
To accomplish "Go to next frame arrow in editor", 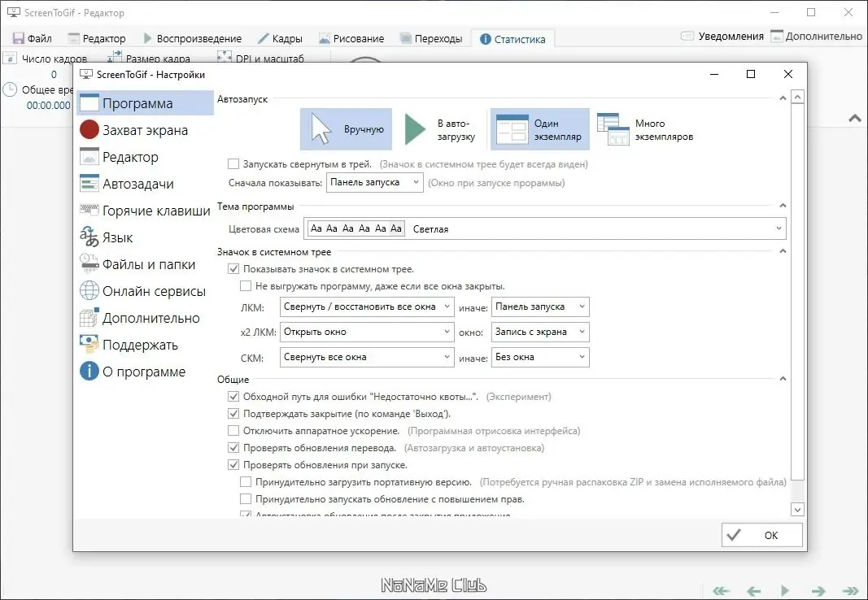I will pyautogui.click(x=818, y=590).
